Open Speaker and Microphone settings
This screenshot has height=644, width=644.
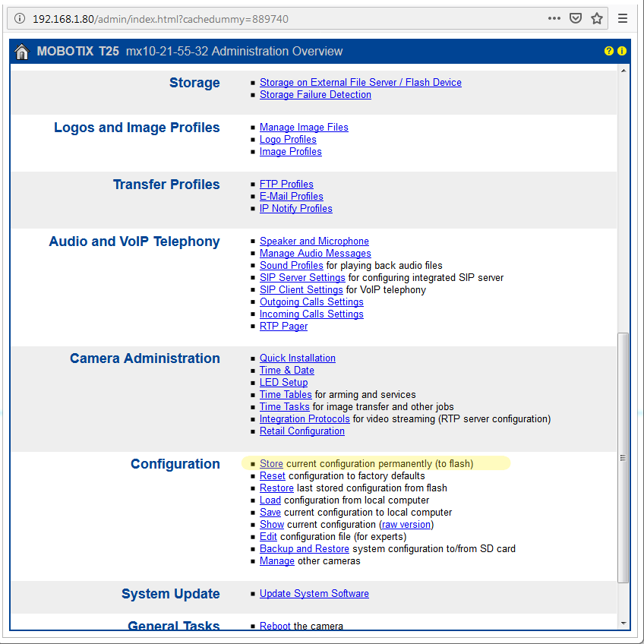pyautogui.click(x=314, y=241)
